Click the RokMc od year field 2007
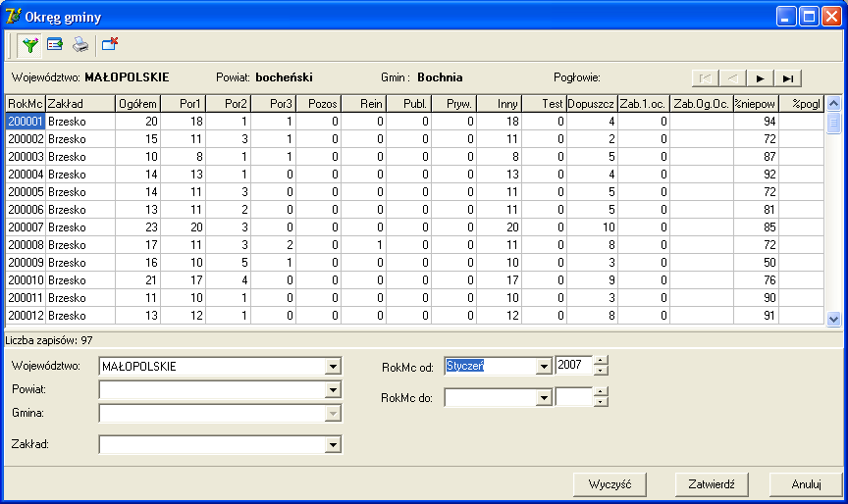This screenshot has width=848, height=504. pyautogui.click(x=574, y=366)
